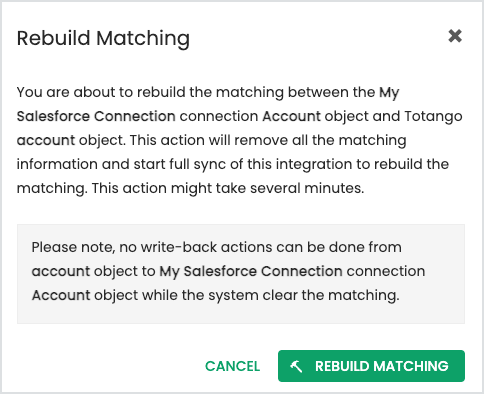Screen dimensions: 484x394
Task: Click the CANCEL button
Action: pos(232,366)
